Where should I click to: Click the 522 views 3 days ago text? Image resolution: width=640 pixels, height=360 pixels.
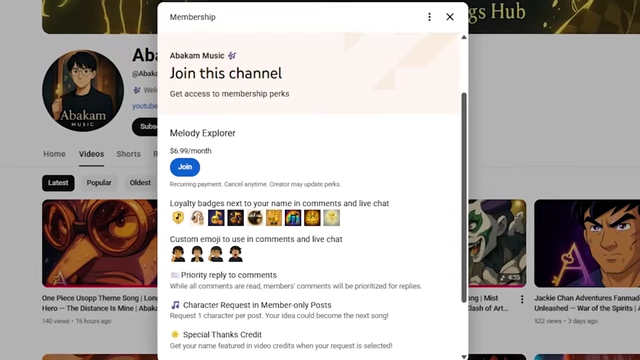[566, 321]
